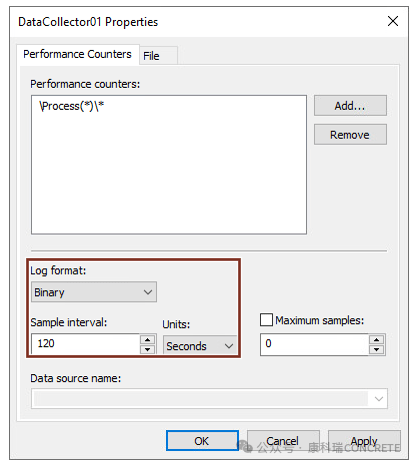Click into the Sample interval field
This screenshot has width=412, height=464.
[x=85, y=344]
